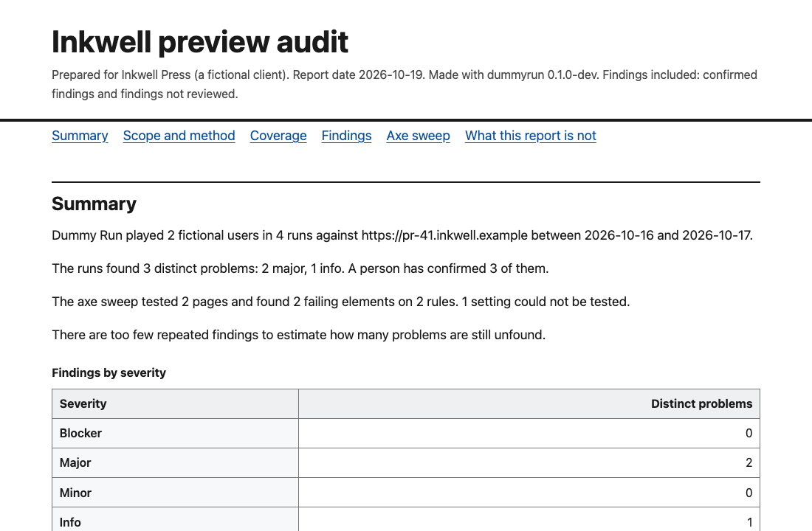Open What this report is not link
This screenshot has height=531, width=812.
[530, 136]
